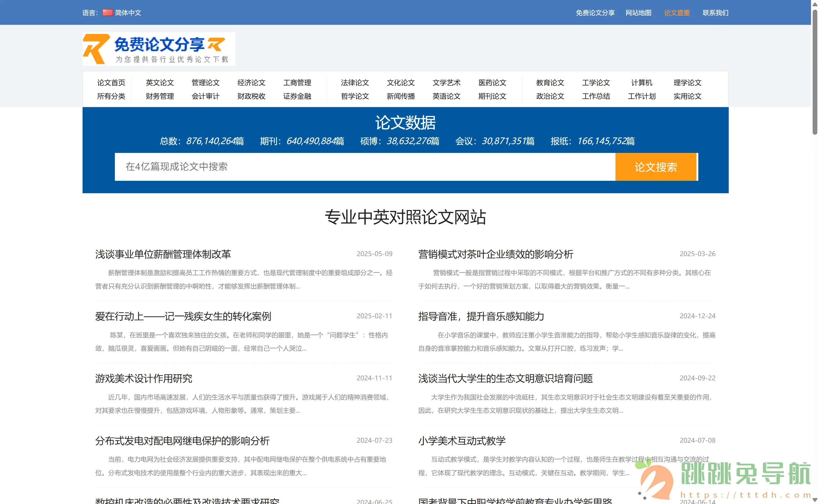Open 所有分类 in navigation
The image size is (819, 504).
click(111, 96)
